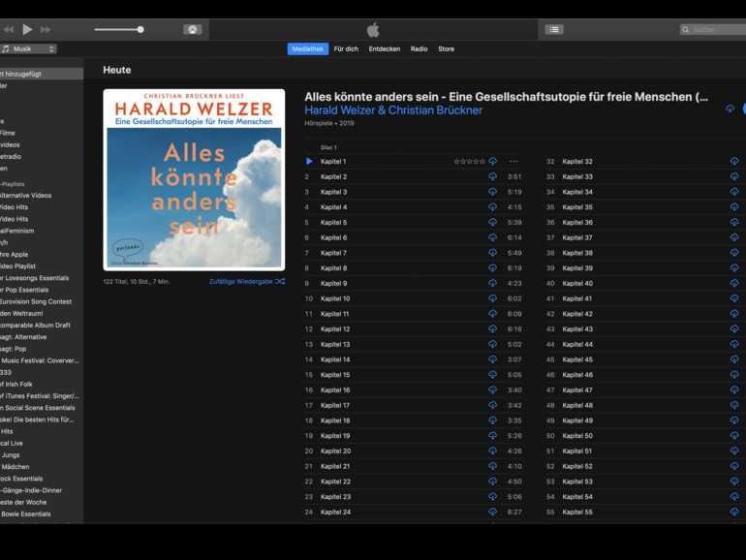Open the Store tab
Image resolution: width=746 pixels, height=560 pixels.
[x=447, y=49]
